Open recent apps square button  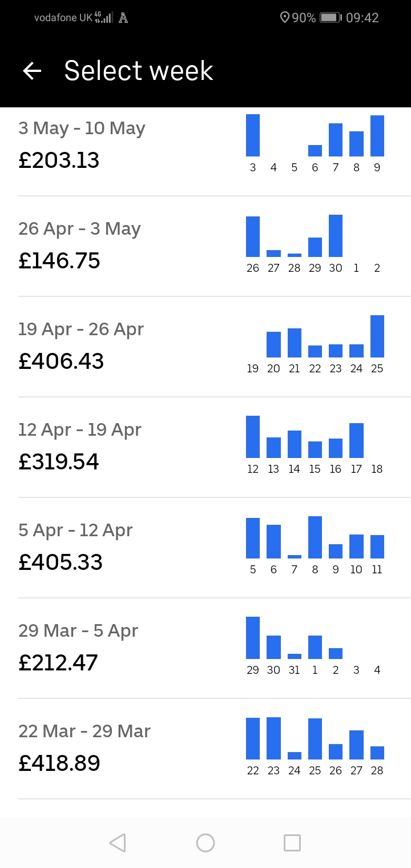[292, 842]
